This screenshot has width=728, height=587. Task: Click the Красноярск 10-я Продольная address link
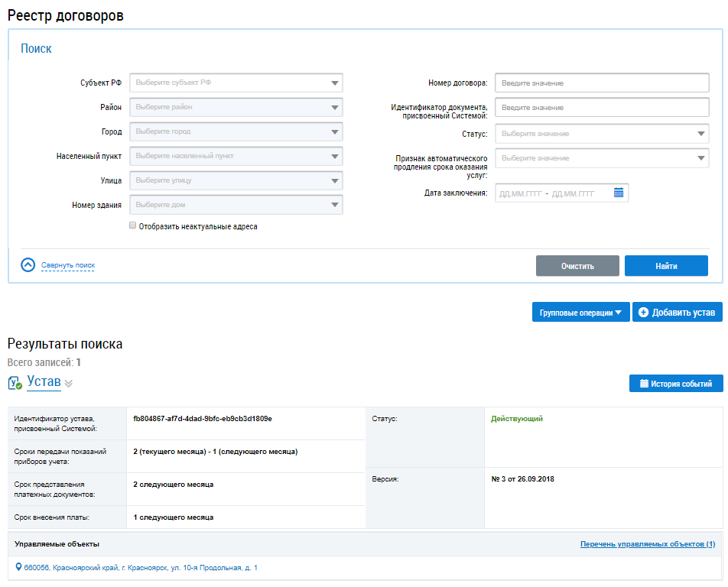pyautogui.click(x=141, y=568)
